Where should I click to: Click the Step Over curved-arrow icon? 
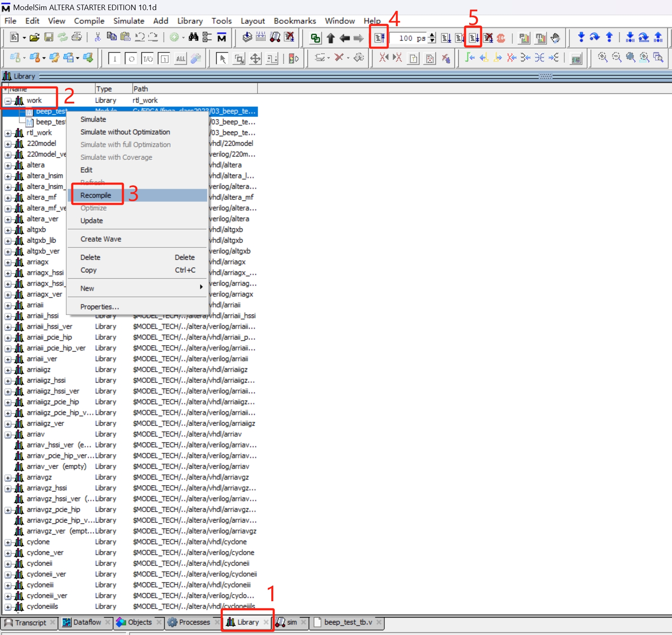tap(595, 37)
